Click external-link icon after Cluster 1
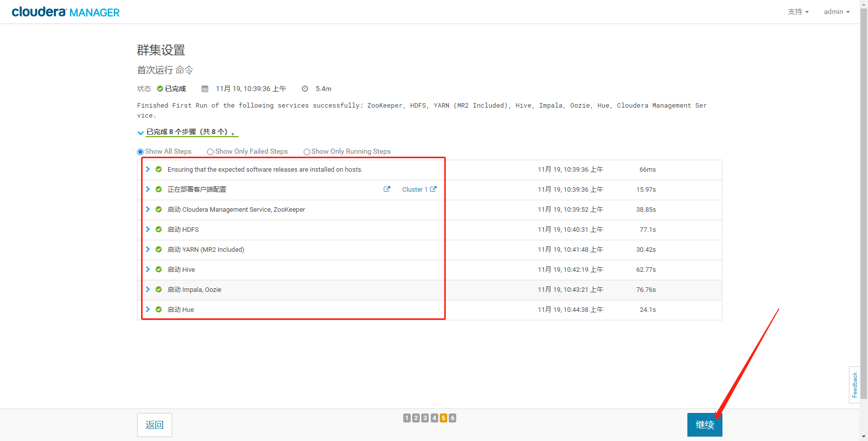The image size is (868, 441). pos(433,189)
